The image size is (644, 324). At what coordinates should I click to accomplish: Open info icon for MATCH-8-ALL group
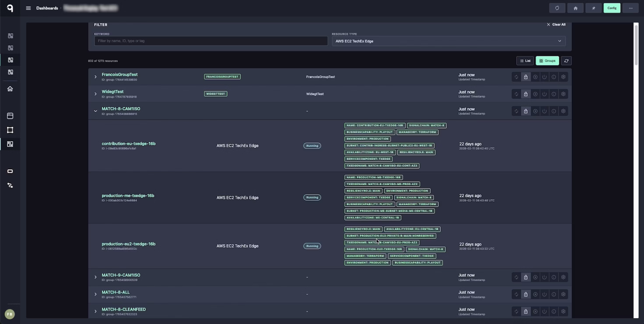tap(554, 294)
